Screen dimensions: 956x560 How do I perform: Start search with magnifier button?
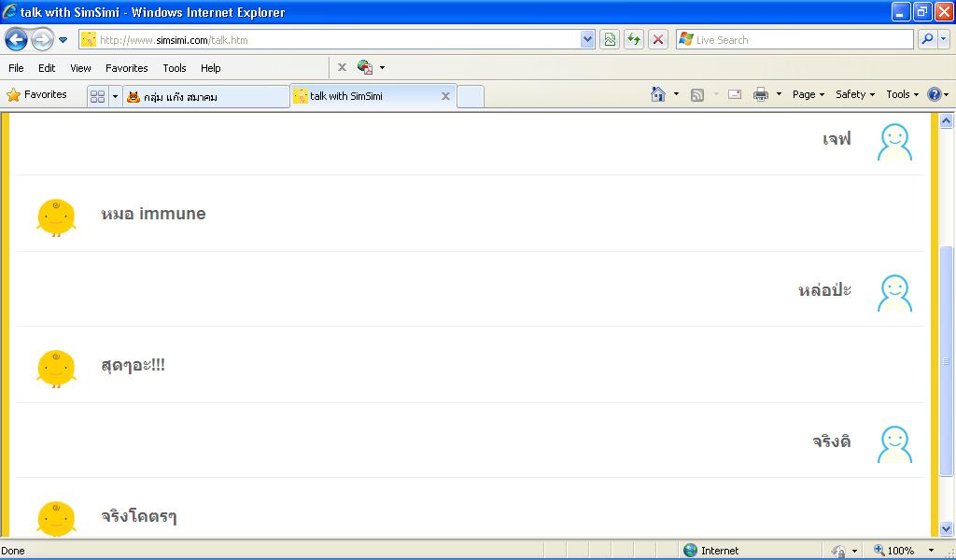point(927,39)
